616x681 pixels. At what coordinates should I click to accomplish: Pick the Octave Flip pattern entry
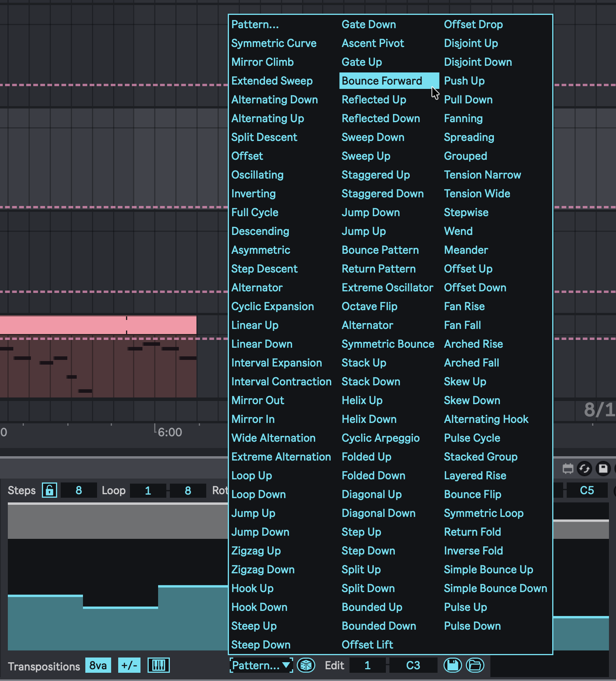pos(369,307)
